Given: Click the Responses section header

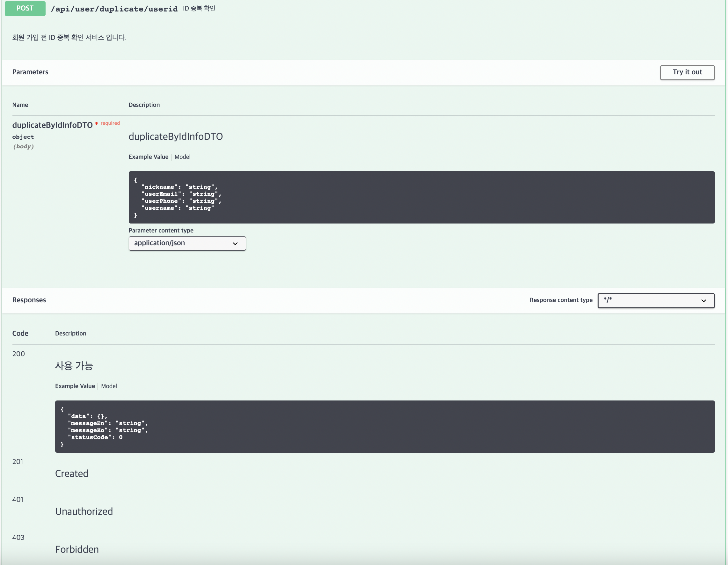Looking at the screenshot, I should pyautogui.click(x=29, y=300).
